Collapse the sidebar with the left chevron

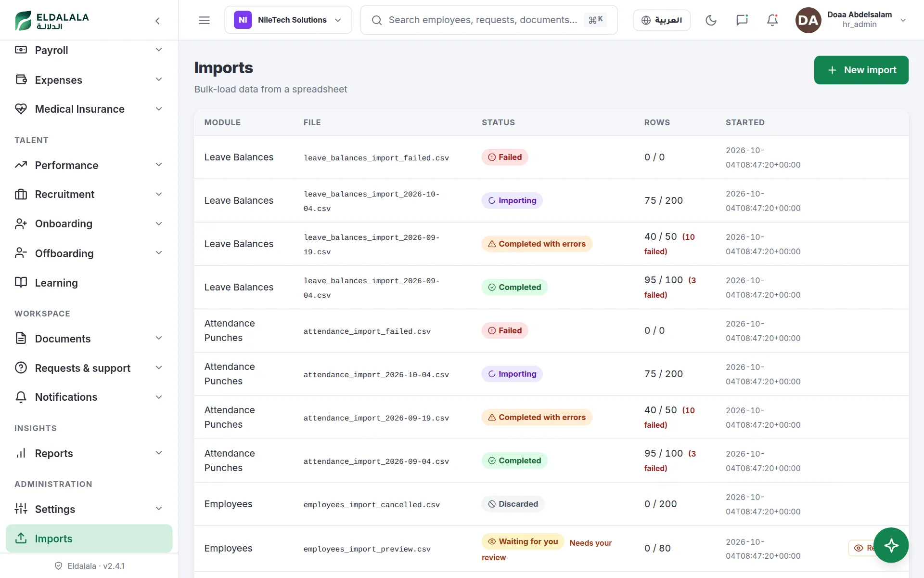click(157, 21)
